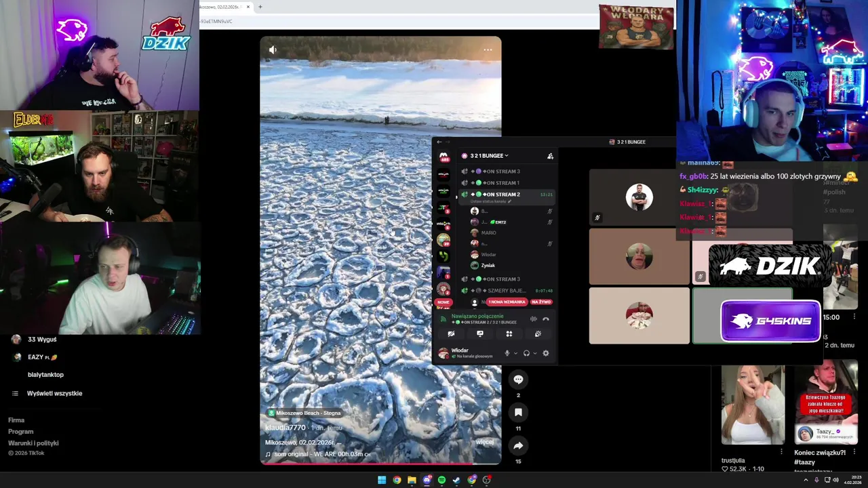
Task: Click Wyświetl wszystkie to show all
Action: 54,393
